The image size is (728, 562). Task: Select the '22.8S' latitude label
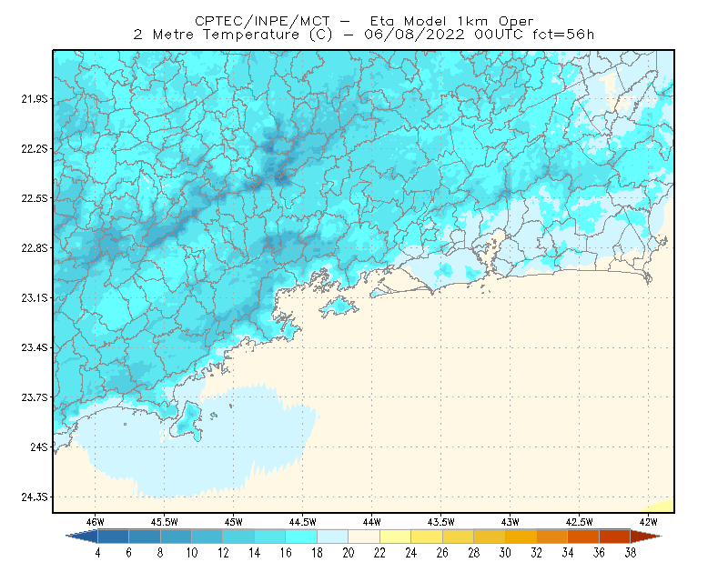35,248
